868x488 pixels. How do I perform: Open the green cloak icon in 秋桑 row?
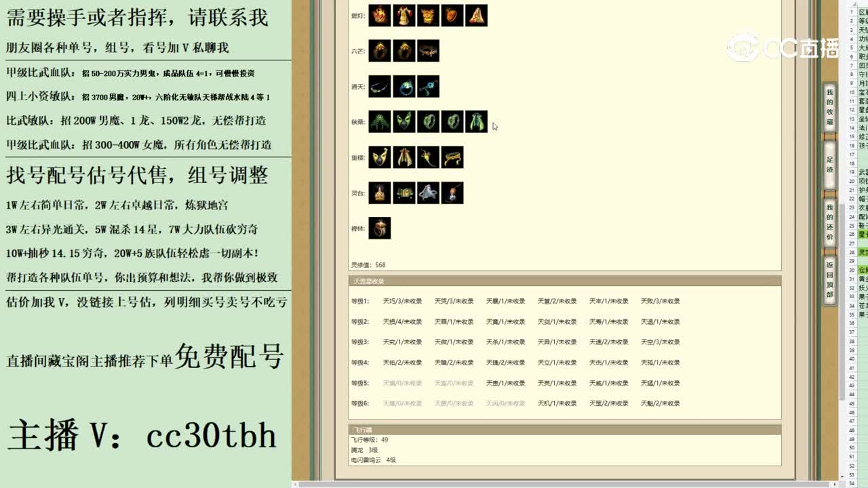[x=379, y=121]
